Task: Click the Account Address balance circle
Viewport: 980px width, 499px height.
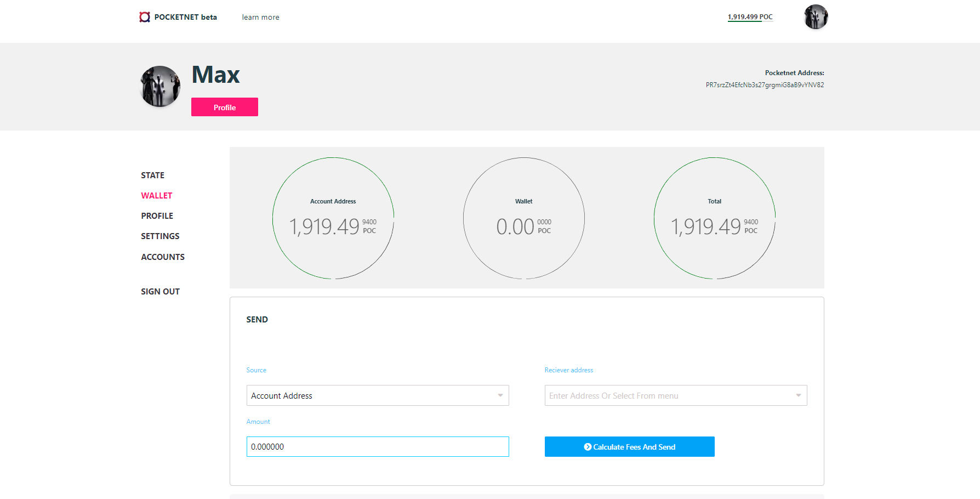Action: pos(333,218)
